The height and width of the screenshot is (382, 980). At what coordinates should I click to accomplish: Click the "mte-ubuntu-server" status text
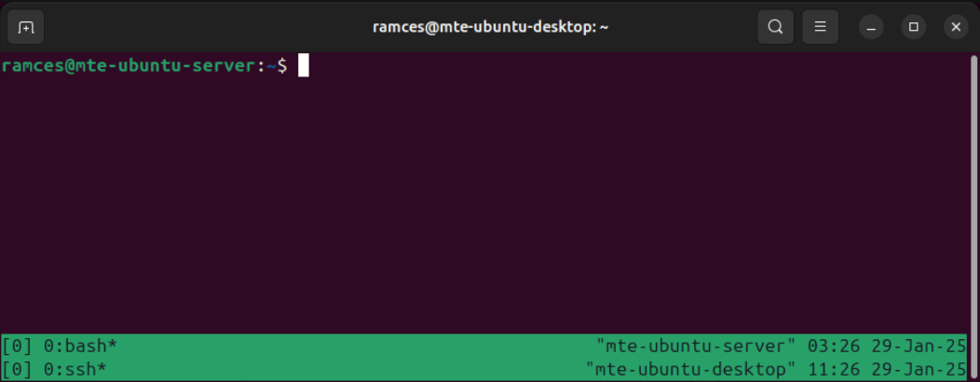point(696,345)
